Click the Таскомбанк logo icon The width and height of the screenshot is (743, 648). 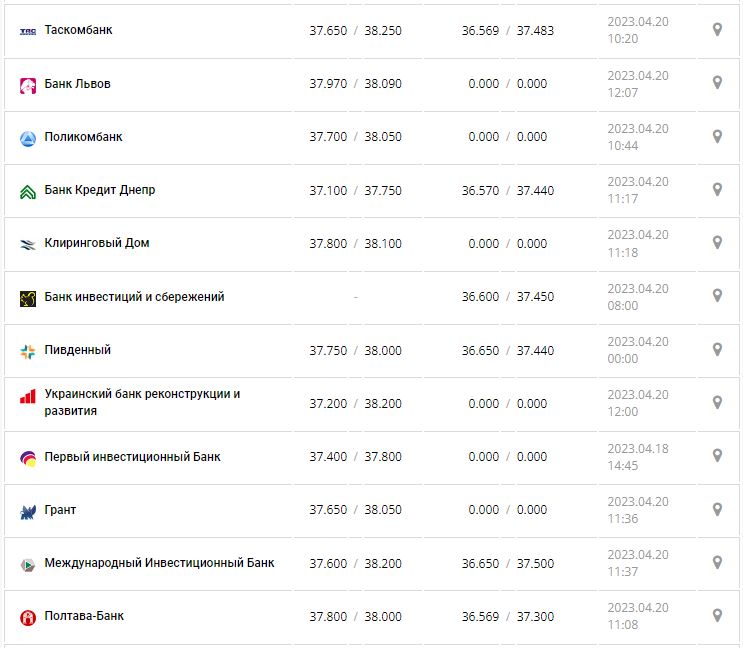28,31
